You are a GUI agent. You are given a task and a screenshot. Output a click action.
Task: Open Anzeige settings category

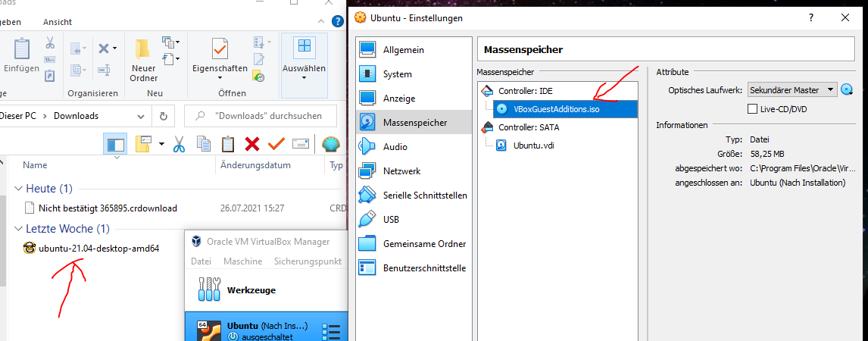(x=414, y=99)
